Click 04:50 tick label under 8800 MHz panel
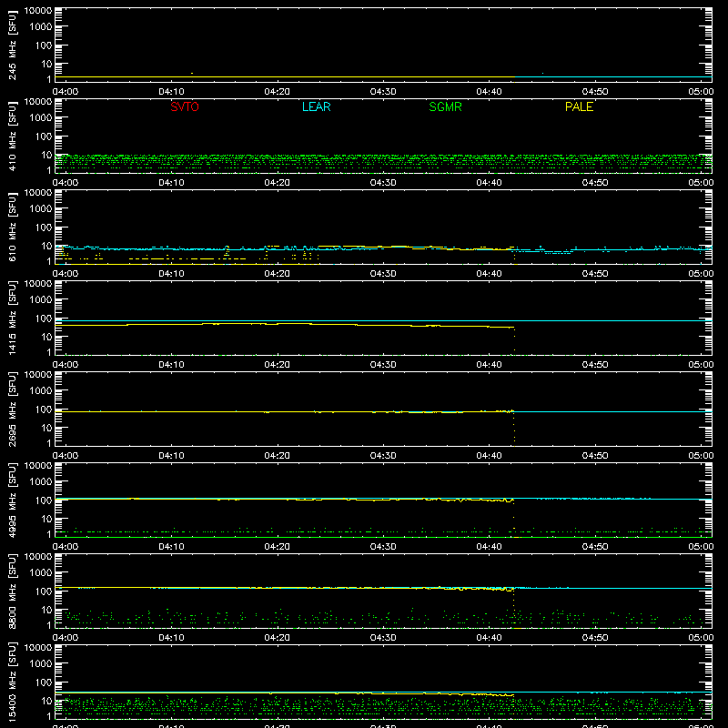 [x=595, y=638]
